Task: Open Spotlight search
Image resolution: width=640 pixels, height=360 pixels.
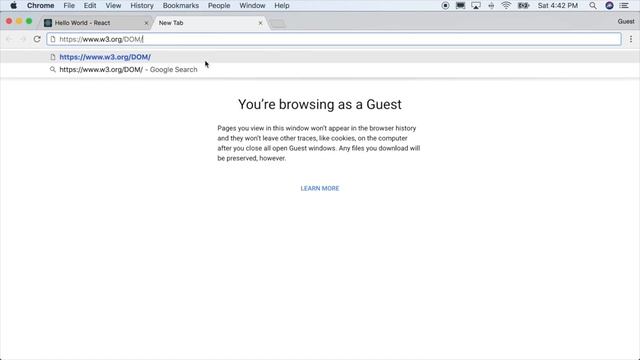Action: pos(593,5)
